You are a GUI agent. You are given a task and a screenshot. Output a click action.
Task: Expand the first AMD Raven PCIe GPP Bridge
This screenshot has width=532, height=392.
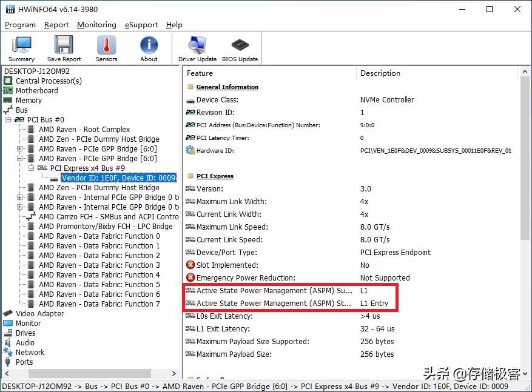point(20,149)
